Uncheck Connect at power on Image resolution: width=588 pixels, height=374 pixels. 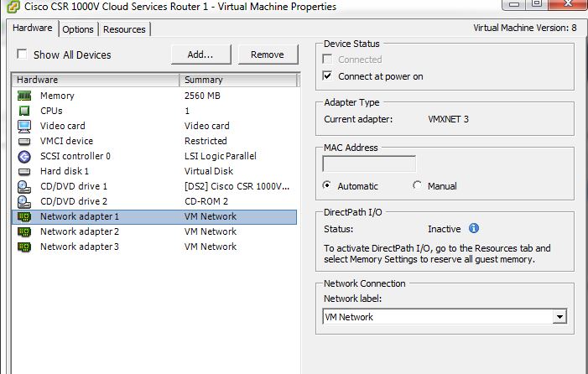point(327,76)
